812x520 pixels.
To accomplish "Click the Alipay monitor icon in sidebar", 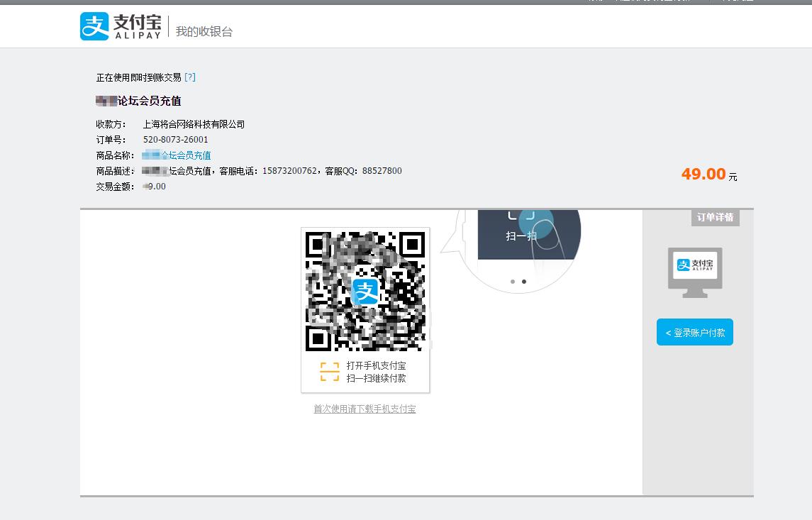I will (695, 272).
